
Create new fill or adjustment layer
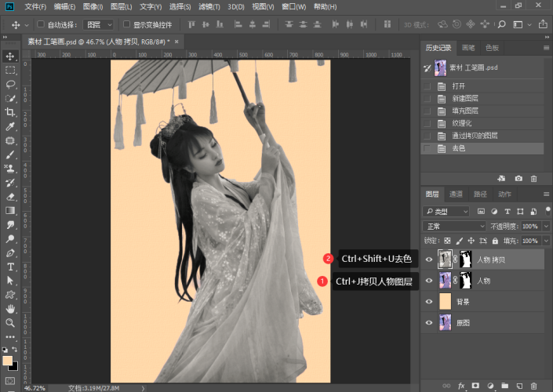490,386
